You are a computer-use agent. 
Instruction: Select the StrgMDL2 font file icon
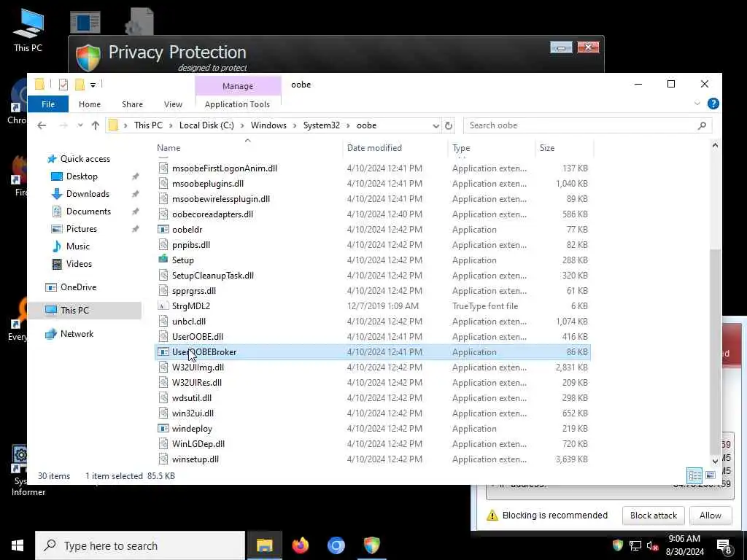163,306
